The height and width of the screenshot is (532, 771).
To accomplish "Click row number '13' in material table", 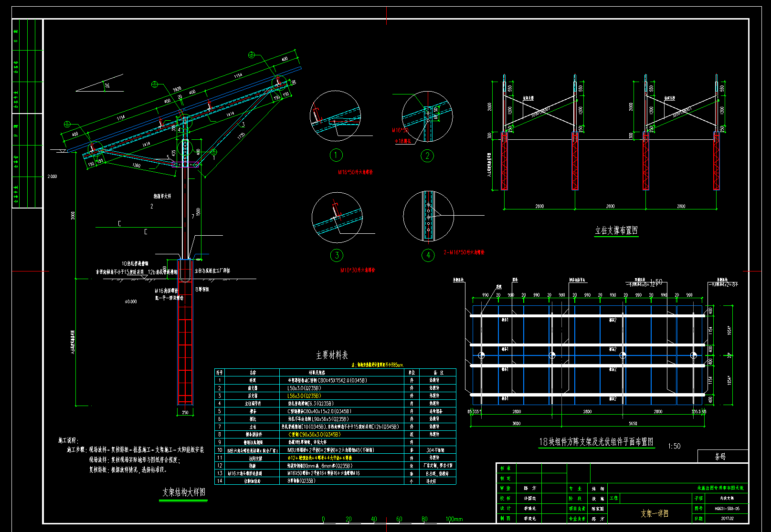I will [220, 473].
